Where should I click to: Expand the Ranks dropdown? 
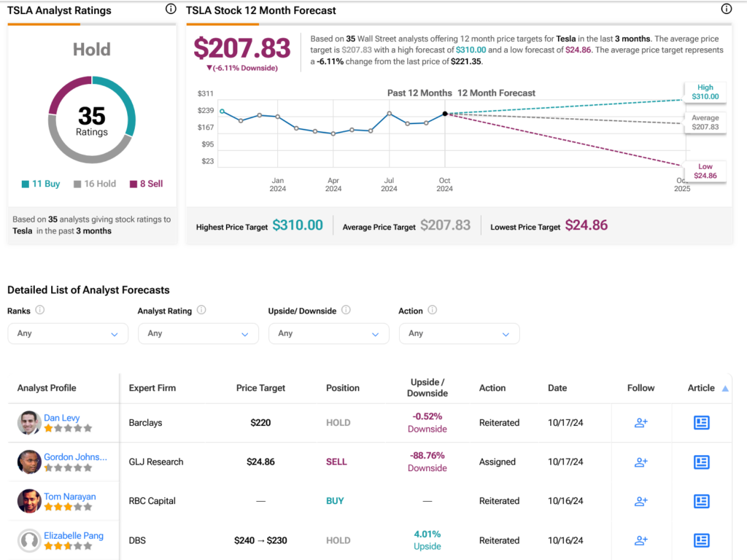coord(67,333)
